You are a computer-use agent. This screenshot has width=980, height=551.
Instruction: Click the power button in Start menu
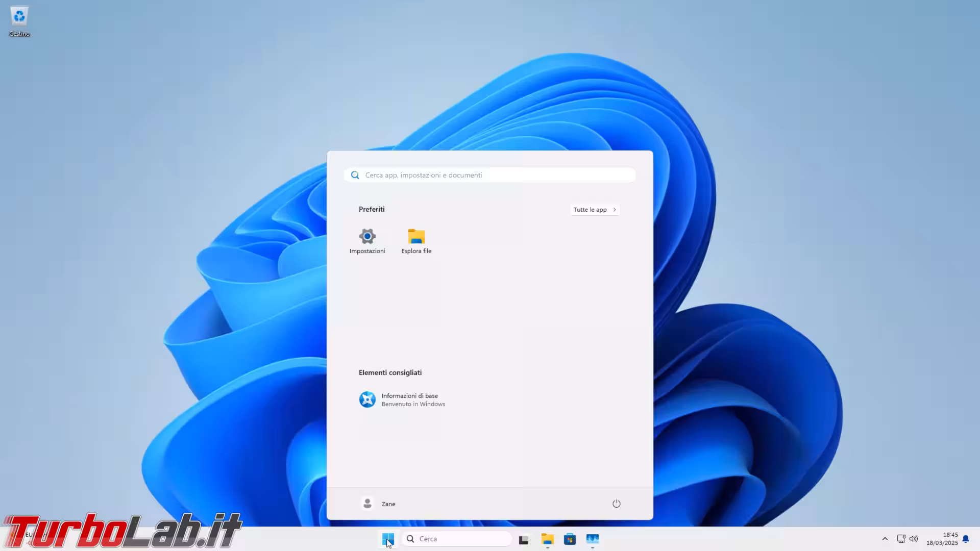616,504
